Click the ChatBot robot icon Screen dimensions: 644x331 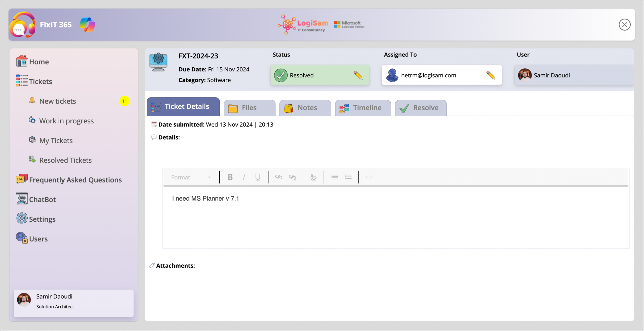pyautogui.click(x=22, y=198)
